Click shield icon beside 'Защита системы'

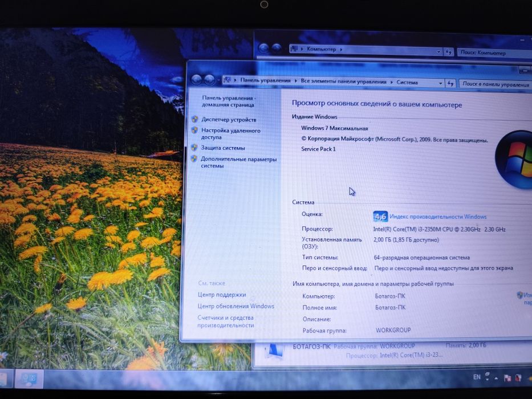194,147
